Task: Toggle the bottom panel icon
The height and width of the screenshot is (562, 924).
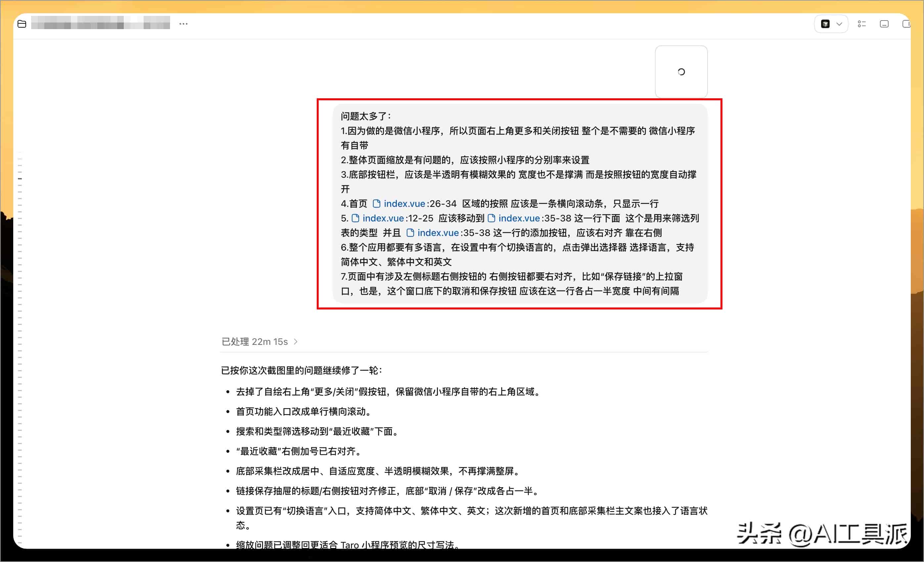Action: (884, 24)
